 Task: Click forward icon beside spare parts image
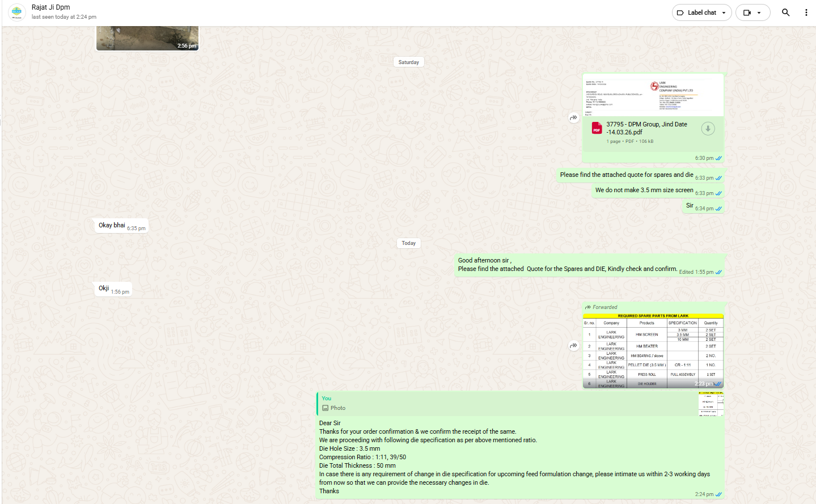pos(573,346)
